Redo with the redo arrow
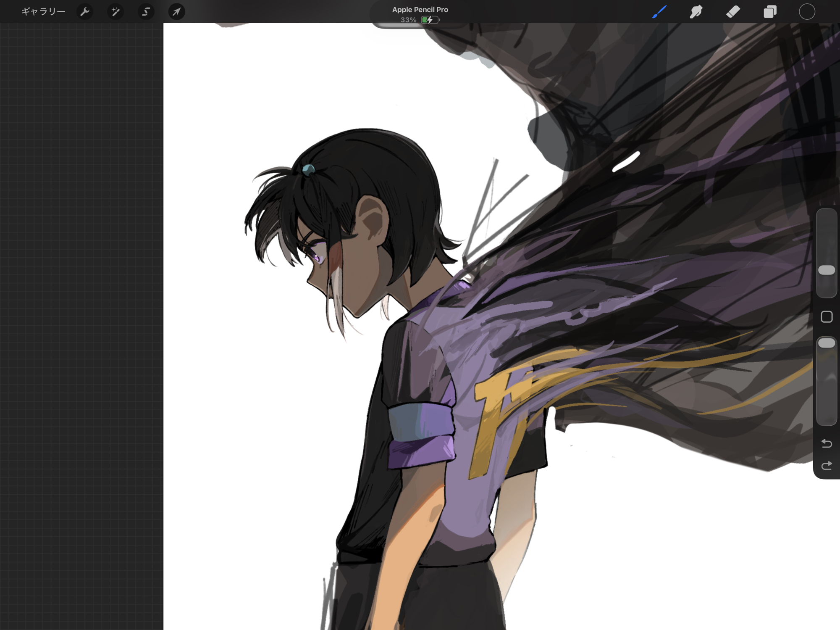 pyautogui.click(x=826, y=466)
